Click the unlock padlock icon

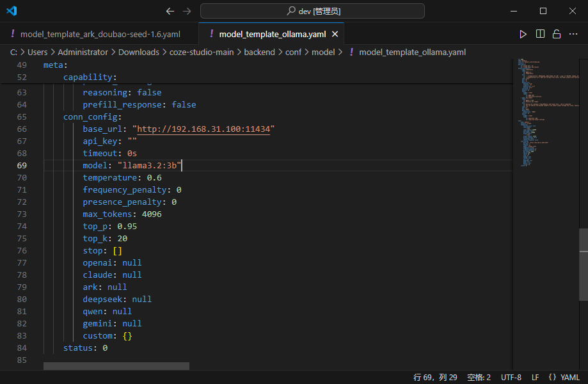click(x=557, y=34)
